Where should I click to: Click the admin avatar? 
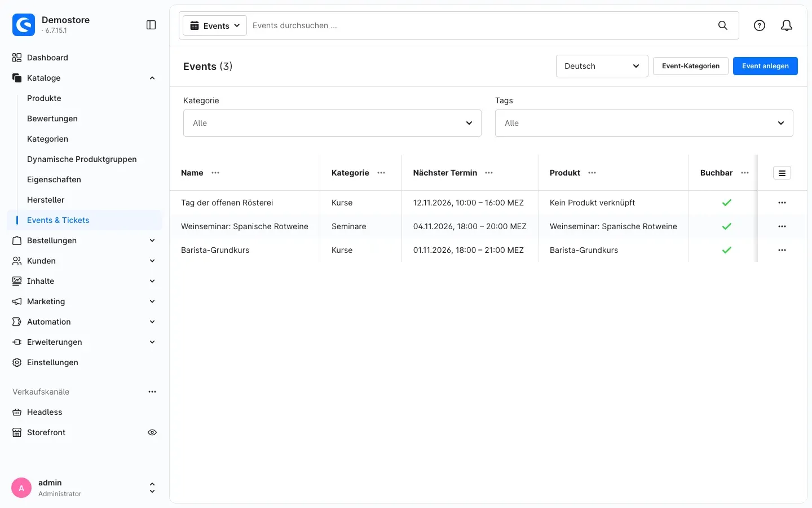21,488
